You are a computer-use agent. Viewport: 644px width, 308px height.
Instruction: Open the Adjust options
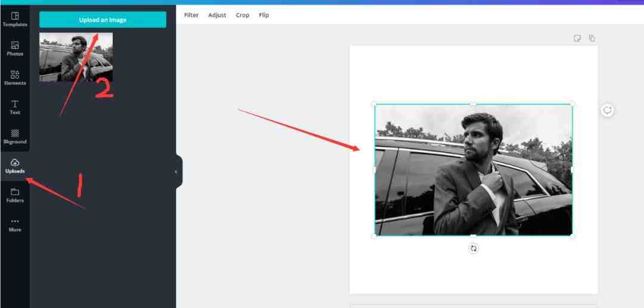[217, 15]
